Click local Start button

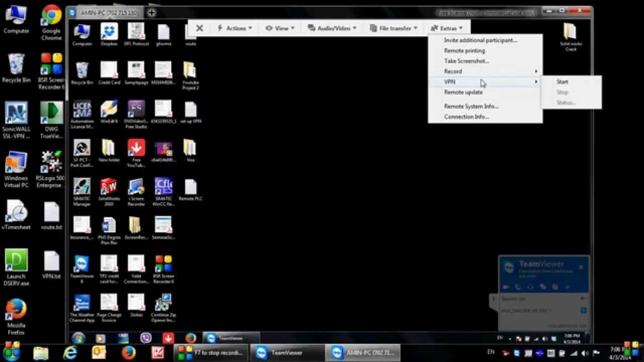click(x=11, y=352)
